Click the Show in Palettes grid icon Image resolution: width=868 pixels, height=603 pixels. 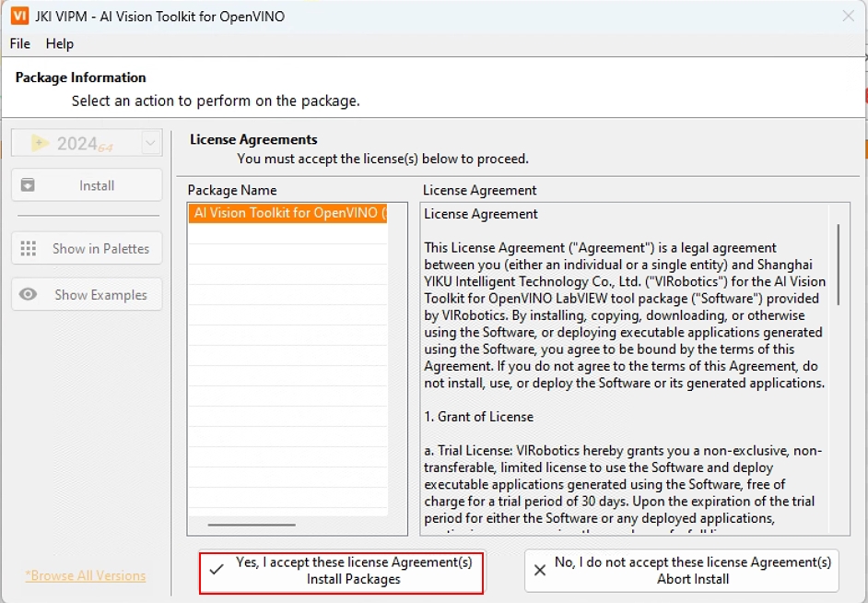29,249
